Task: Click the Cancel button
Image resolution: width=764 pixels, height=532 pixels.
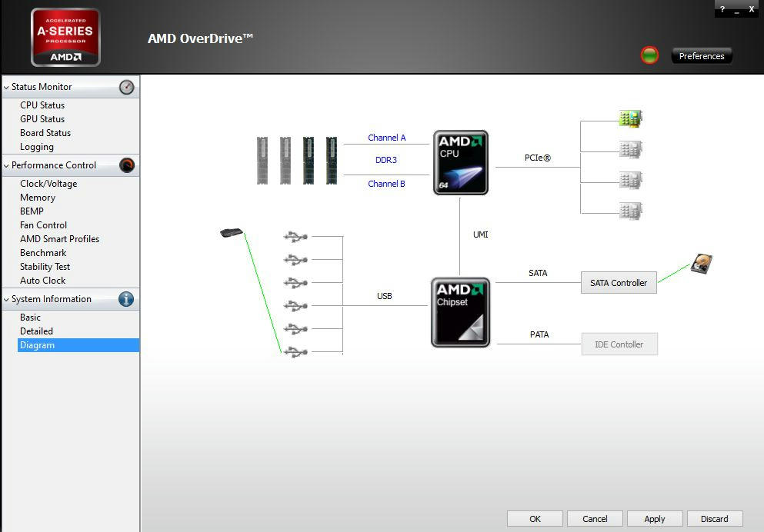Action: pyautogui.click(x=595, y=519)
